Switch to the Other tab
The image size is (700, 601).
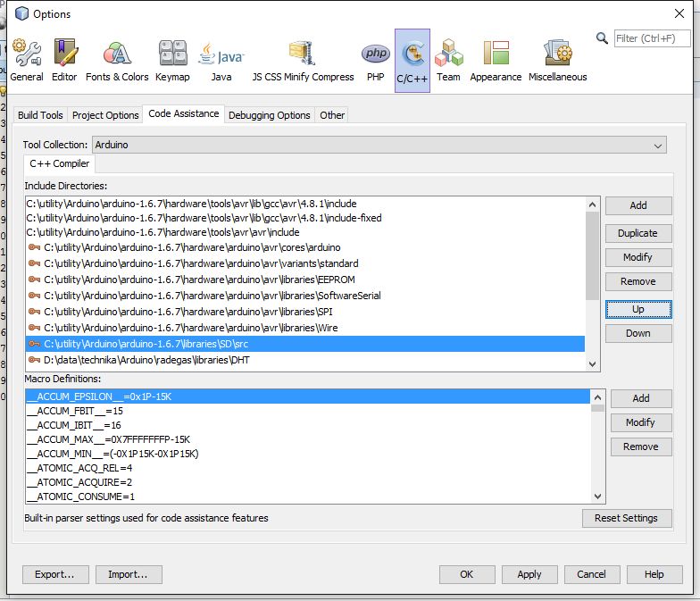332,115
